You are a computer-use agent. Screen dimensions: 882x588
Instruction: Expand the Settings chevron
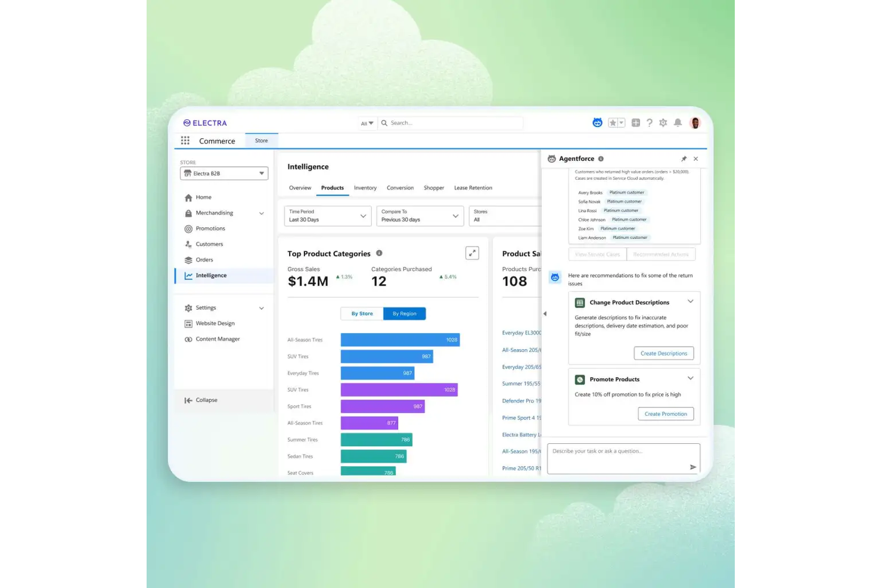tap(261, 308)
